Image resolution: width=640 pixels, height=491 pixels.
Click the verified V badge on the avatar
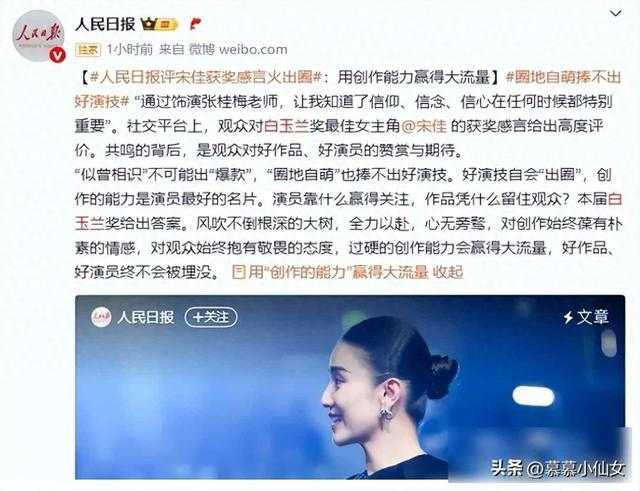57,55
